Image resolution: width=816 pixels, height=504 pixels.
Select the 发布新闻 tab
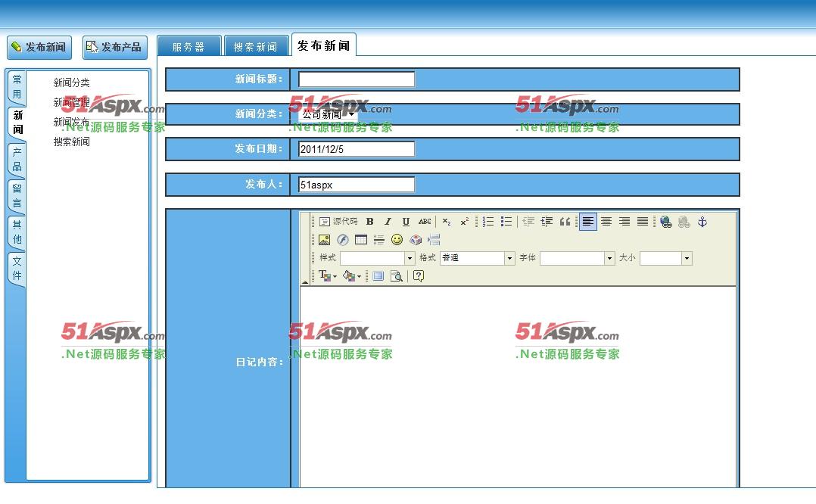324,45
